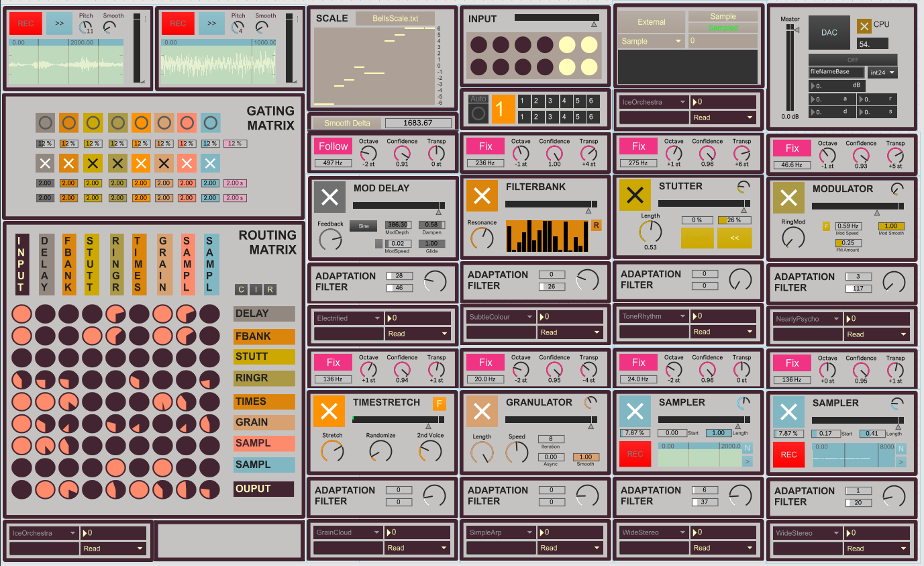Image resolution: width=924 pixels, height=566 pixels.
Task: Select the GRAIN routing matrix row label
Action: click(264, 422)
